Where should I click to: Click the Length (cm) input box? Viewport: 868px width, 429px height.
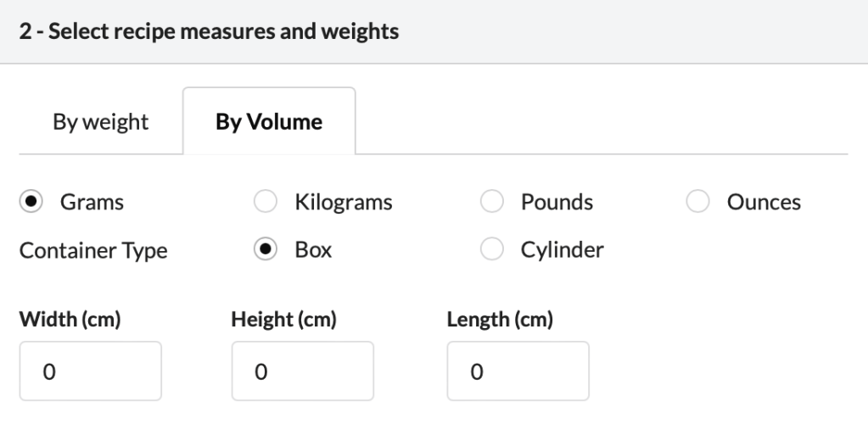click(x=518, y=371)
